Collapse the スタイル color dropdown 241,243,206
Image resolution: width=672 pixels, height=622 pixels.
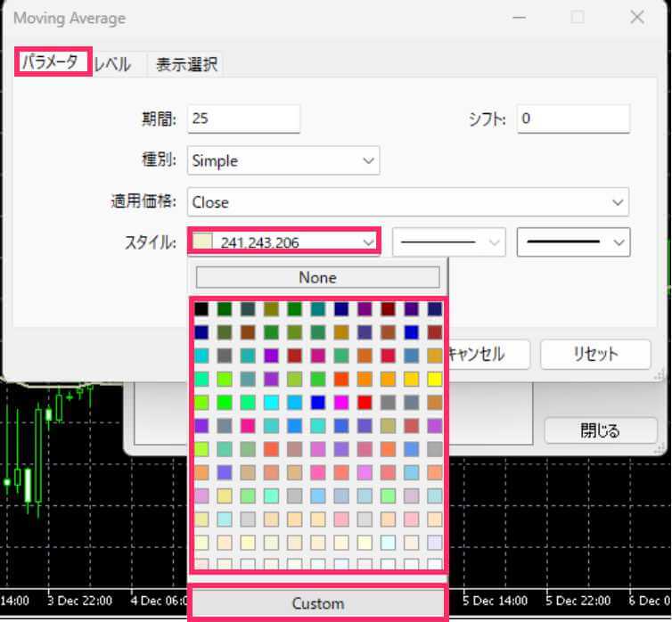coord(283,241)
